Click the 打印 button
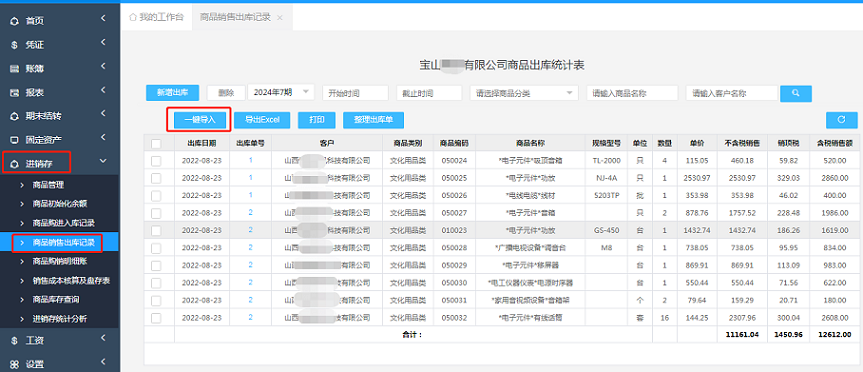Screen dimensions: 863x372 316,120
